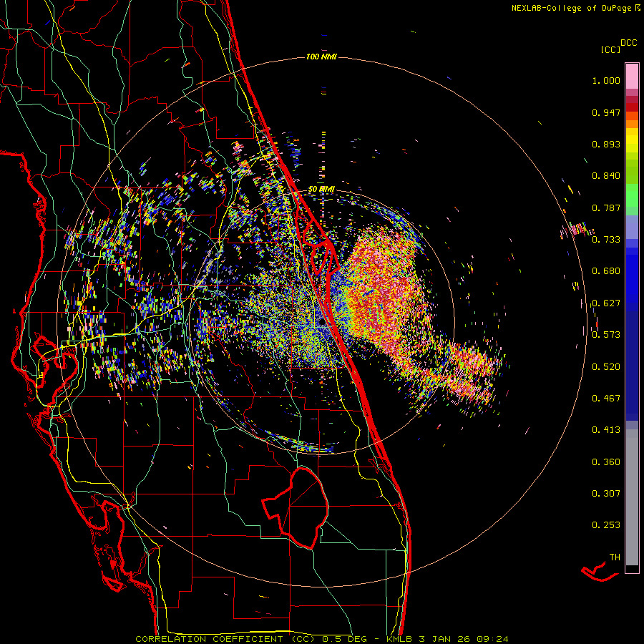Image resolution: width=644 pixels, height=644 pixels.
Task: Click the DCC product label
Action: pos(629,43)
